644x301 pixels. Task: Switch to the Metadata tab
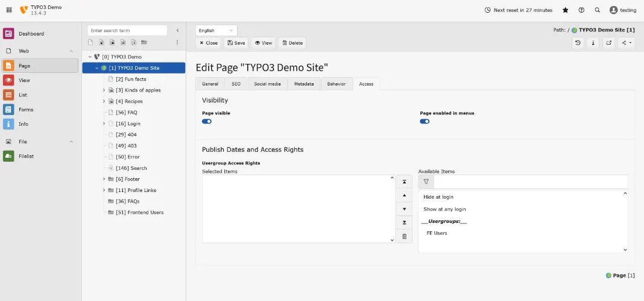tap(304, 84)
